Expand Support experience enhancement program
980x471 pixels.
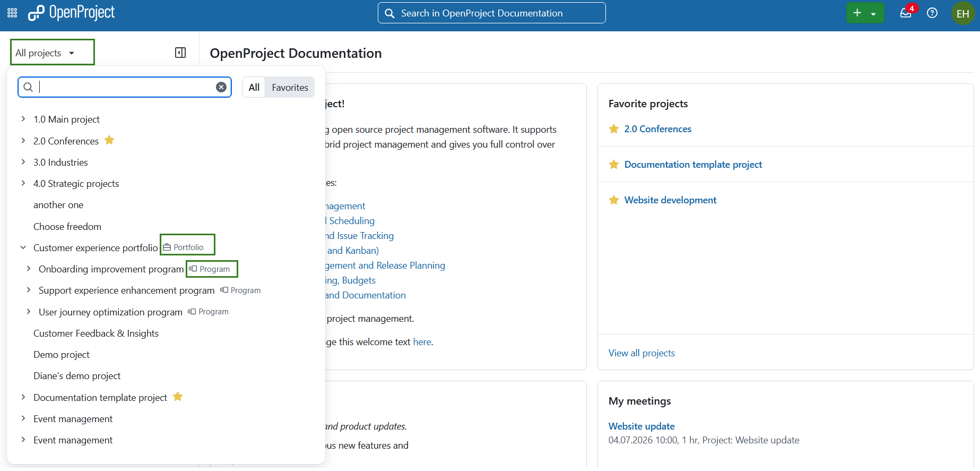28,290
